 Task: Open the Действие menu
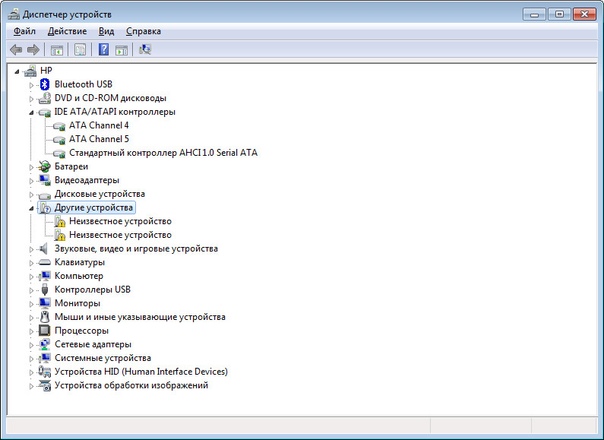[67, 31]
